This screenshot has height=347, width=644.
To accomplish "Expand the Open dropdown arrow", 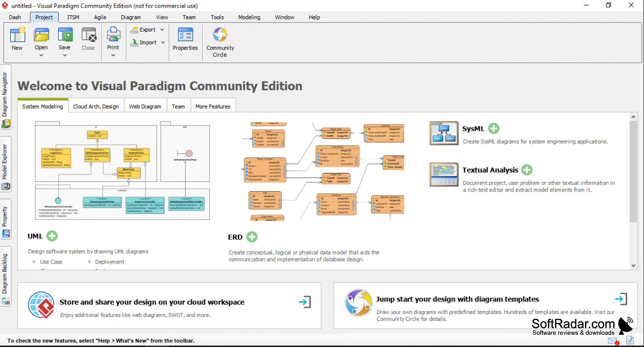I will pos(41,55).
